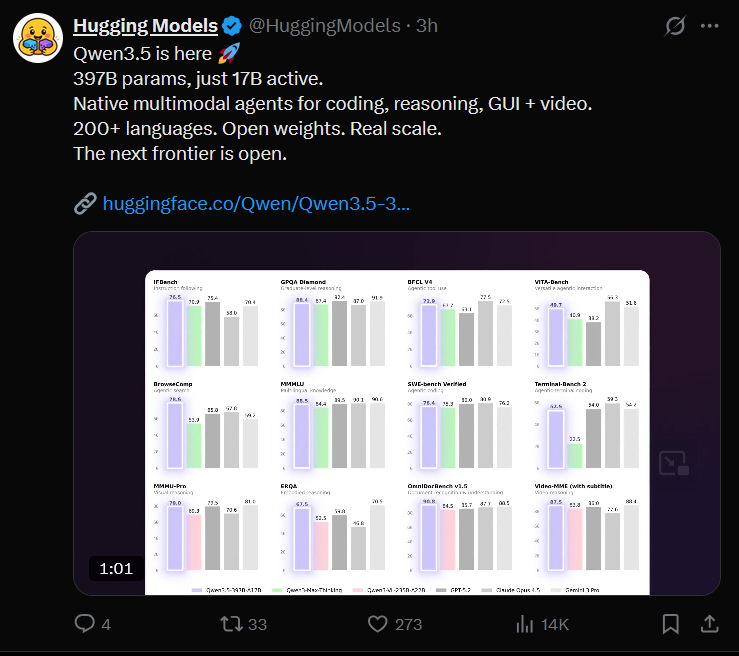Open view analytics bar chart icon

click(524, 624)
